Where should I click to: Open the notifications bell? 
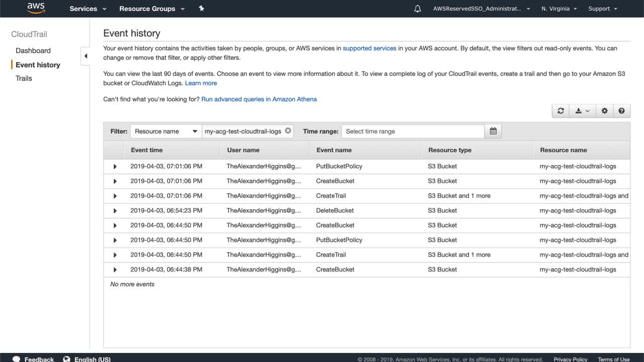click(x=418, y=9)
